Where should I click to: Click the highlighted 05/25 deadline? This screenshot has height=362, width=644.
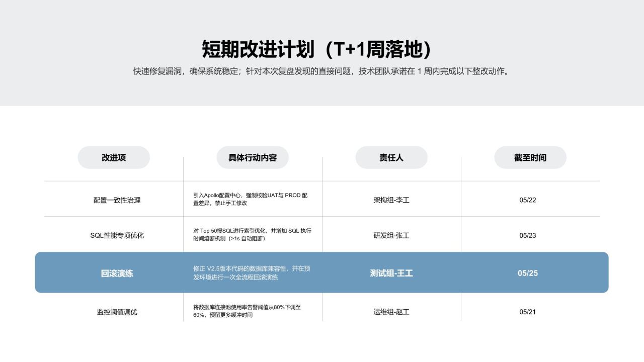click(x=528, y=274)
